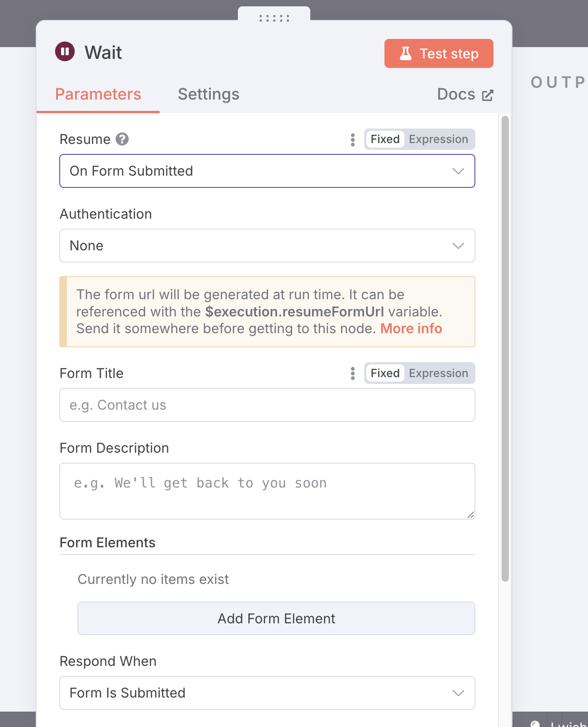Open the Respond When dropdown

[267, 693]
